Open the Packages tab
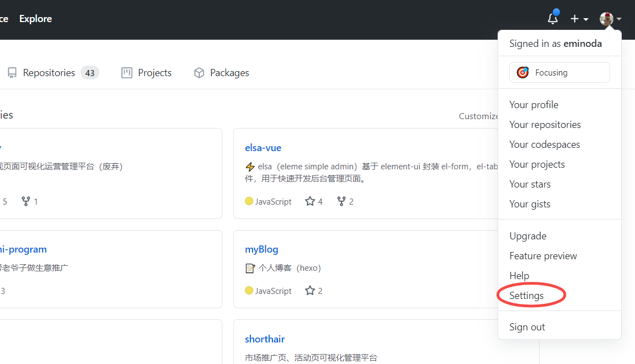 tap(221, 73)
